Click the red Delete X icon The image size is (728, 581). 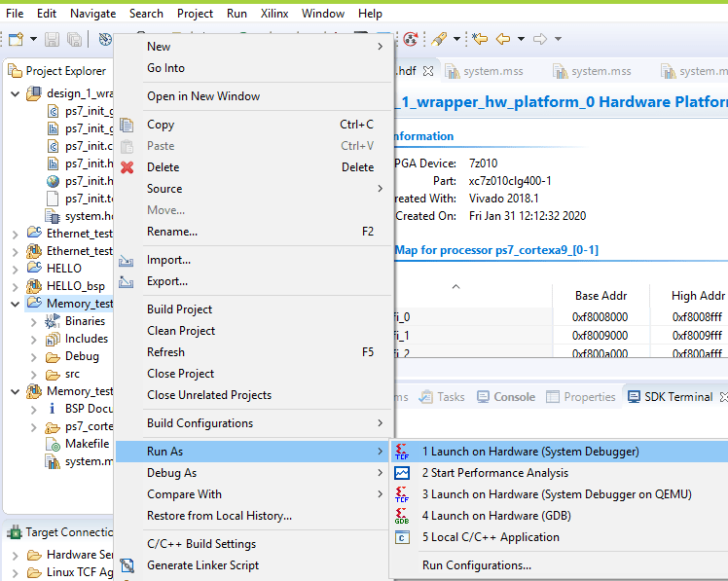127,167
